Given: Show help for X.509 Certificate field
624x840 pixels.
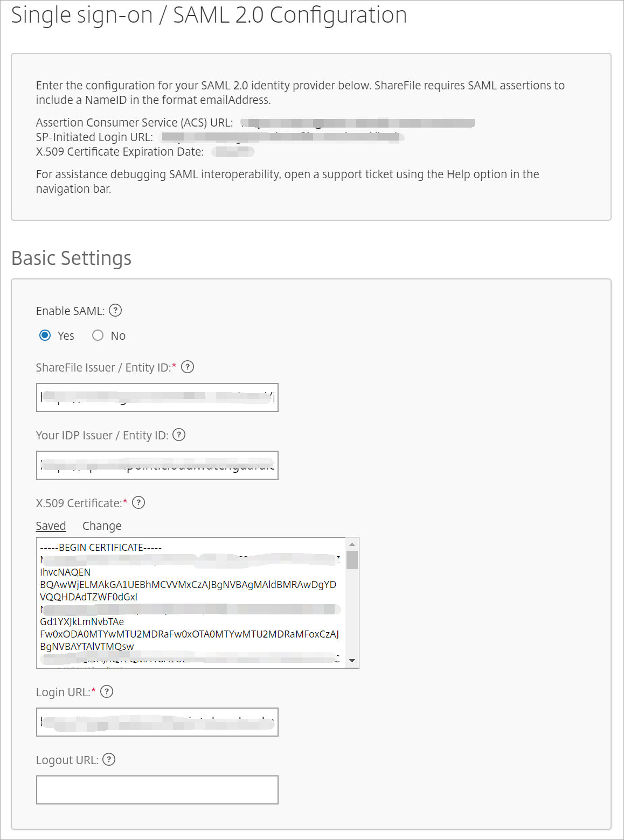Looking at the screenshot, I should [138, 502].
